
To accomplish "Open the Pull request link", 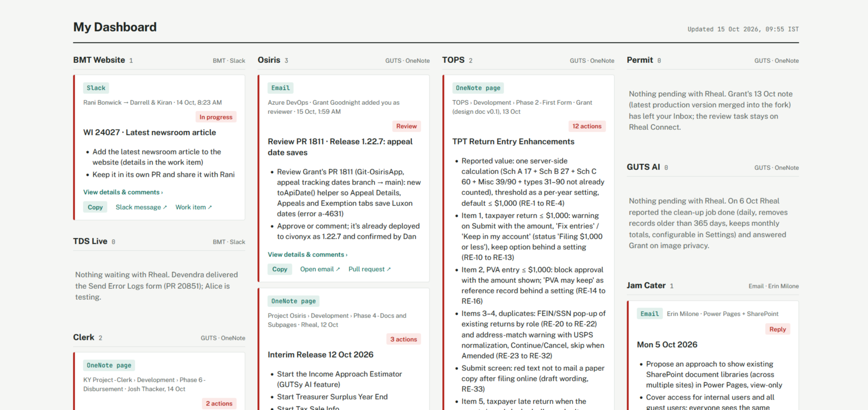I will pos(369,269).
